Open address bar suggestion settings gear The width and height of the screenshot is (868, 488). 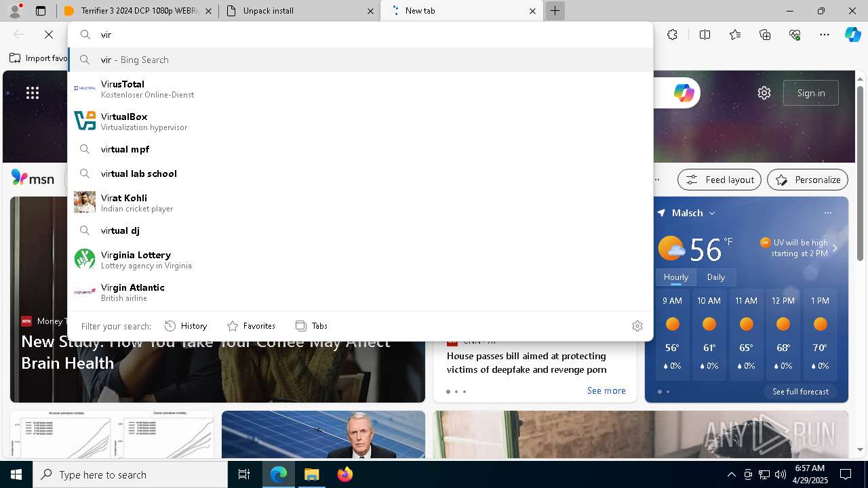pyautogui.click(x=637, y=326)
